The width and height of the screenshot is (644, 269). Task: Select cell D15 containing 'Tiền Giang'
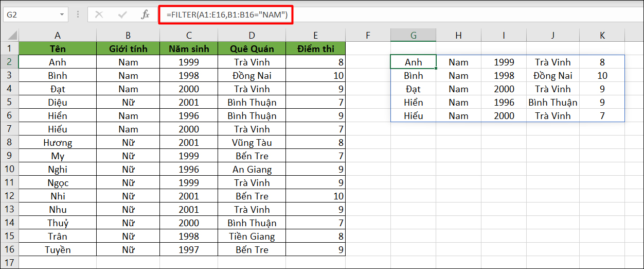click(252, 236)
